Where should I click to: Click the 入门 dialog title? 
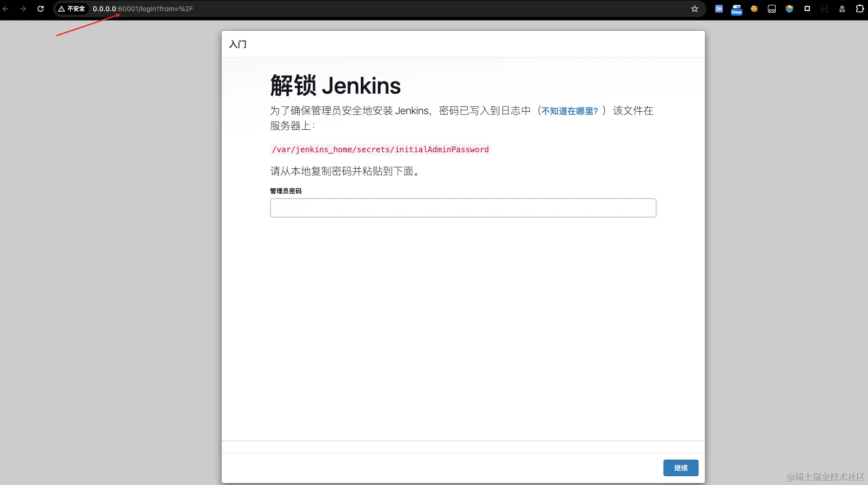pos(238,44)
